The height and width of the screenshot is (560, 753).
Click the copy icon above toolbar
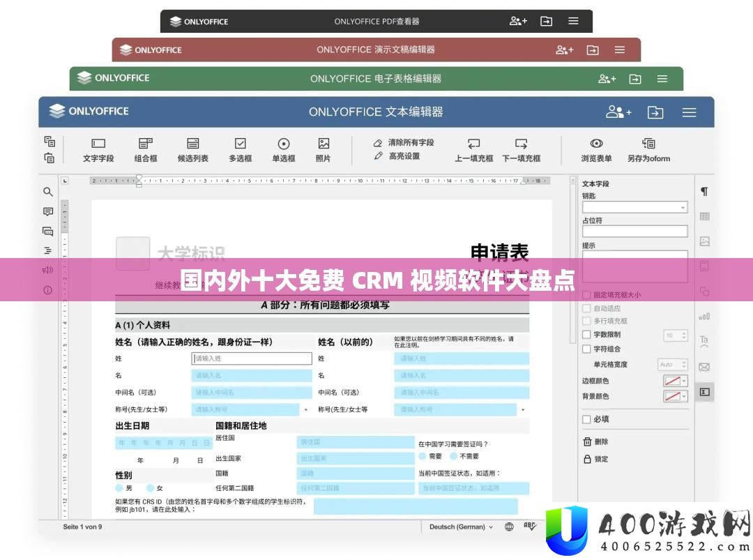[x=50, y=141]
